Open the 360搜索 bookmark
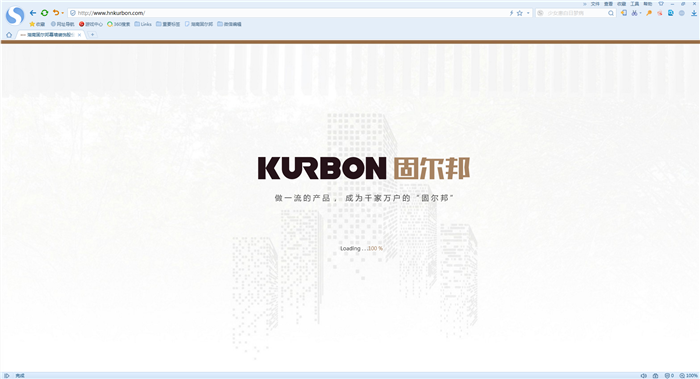 [118, 24]
